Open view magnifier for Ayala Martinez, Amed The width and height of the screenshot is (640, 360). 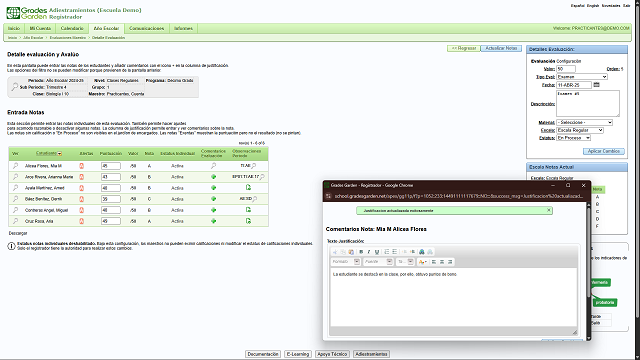(x=16, y=188)
